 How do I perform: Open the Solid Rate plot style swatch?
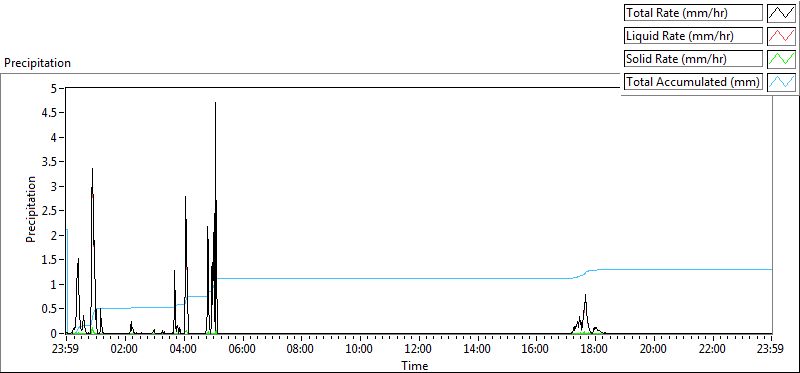[x=782, y=59]
